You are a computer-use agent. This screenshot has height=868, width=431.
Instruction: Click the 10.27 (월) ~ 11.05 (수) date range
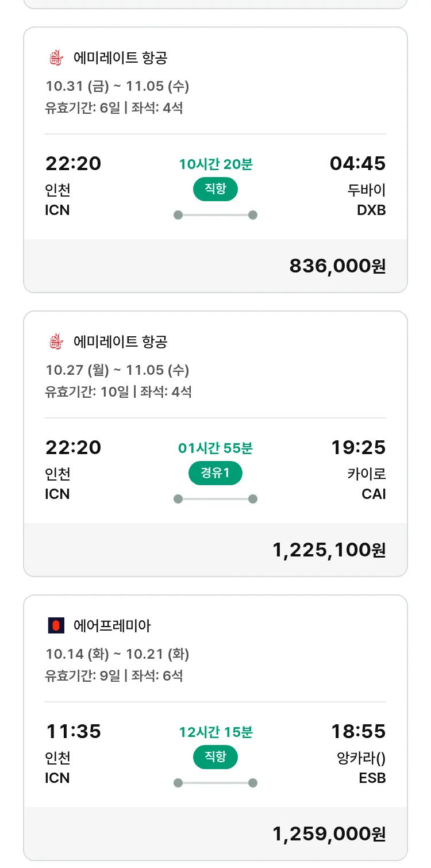tap(117, 371)
